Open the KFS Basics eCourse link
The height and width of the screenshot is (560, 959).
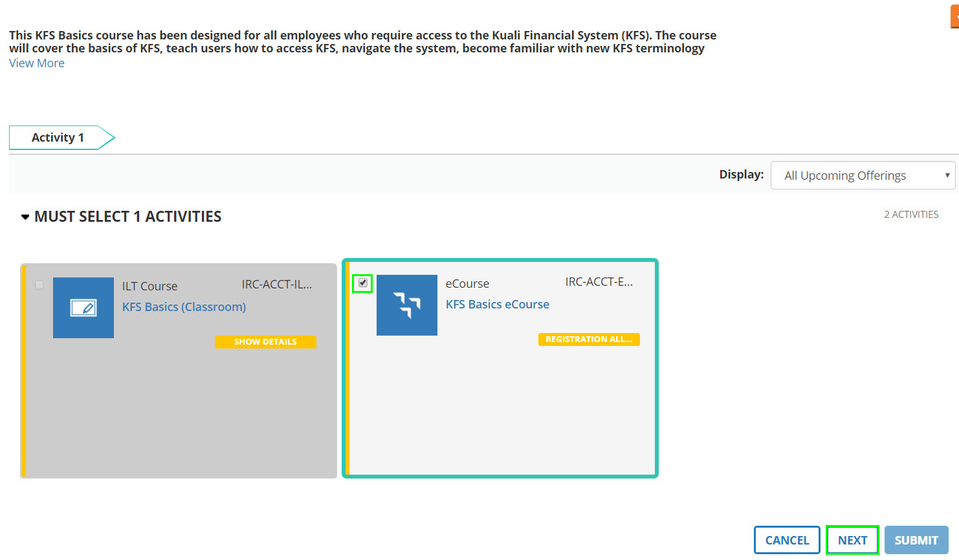point(497,305)
